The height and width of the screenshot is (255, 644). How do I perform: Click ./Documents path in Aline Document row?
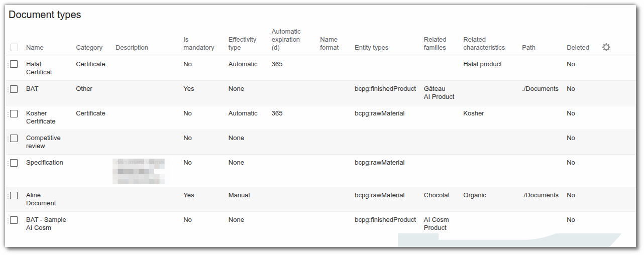pyautogui.click(x=540, y=195)
